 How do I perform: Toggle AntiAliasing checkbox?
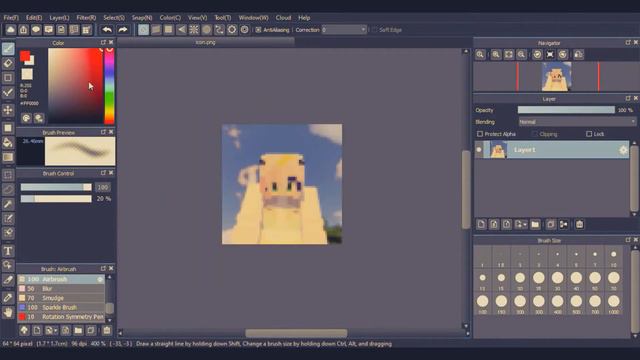(x=258, y=30)
